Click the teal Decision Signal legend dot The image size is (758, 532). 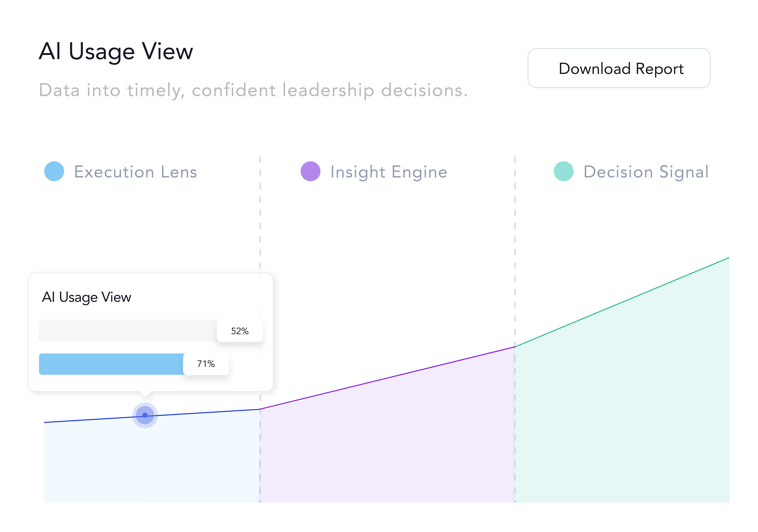pyautogui.click(x=563, y=171)
